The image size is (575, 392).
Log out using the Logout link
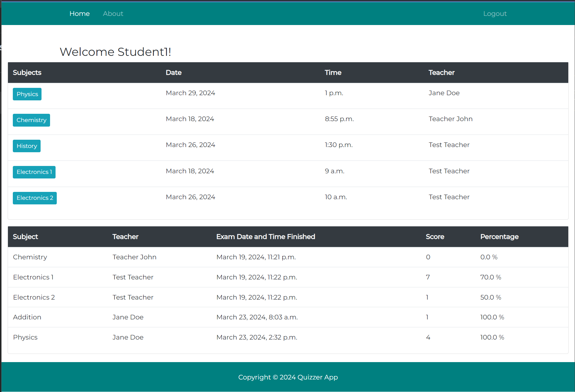pyautogui.click(x=495, y=14)
